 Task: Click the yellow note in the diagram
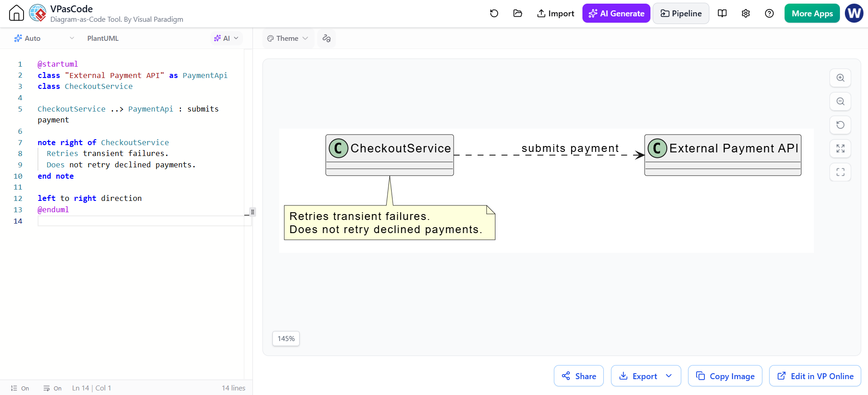click(389, 223)
